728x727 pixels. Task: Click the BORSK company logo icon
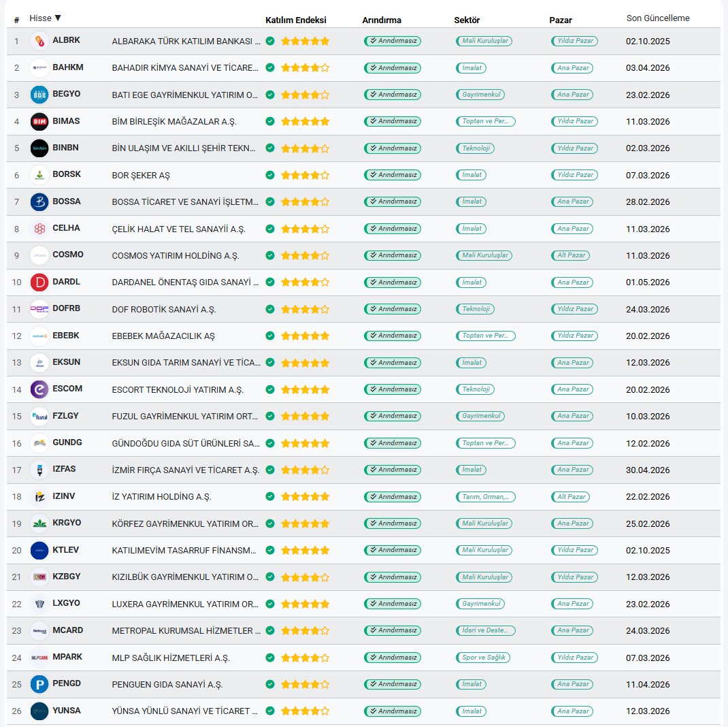39,175
